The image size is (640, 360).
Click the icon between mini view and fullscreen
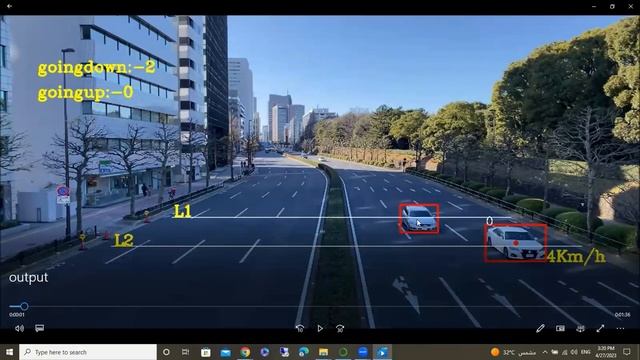click(x=580, y=328)
